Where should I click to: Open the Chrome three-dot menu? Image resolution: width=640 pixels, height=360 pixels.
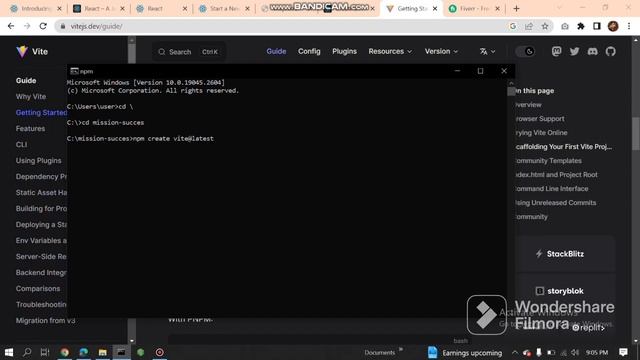coord(629,26)
